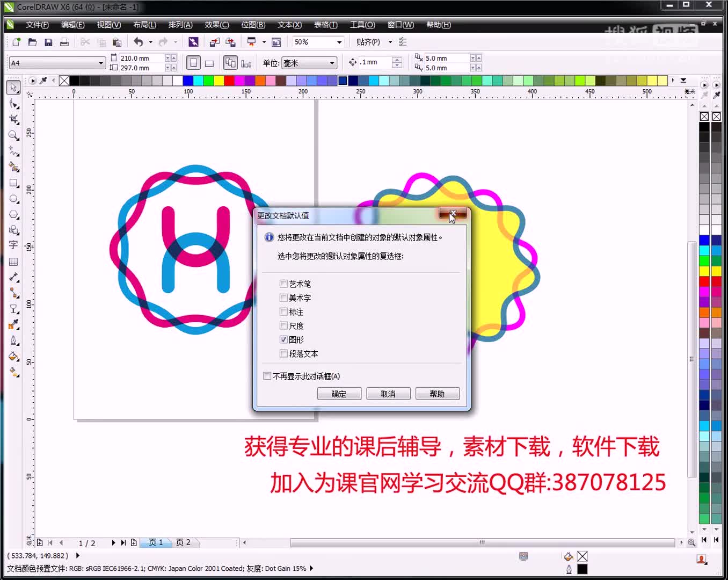Open the 视图(V) menu
Image resolution: width=728 pixels, height=580 pixels.
[x=108, y=25]
